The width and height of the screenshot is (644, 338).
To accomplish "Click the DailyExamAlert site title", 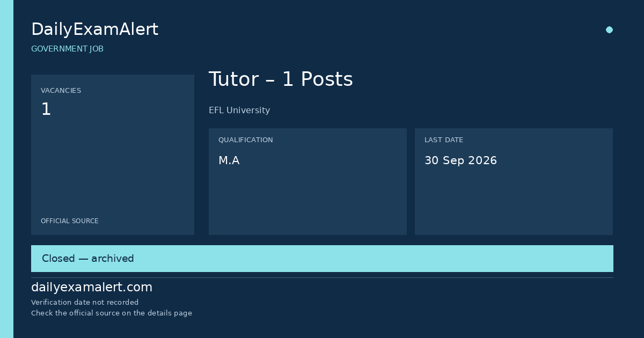I will coord(94,30).
